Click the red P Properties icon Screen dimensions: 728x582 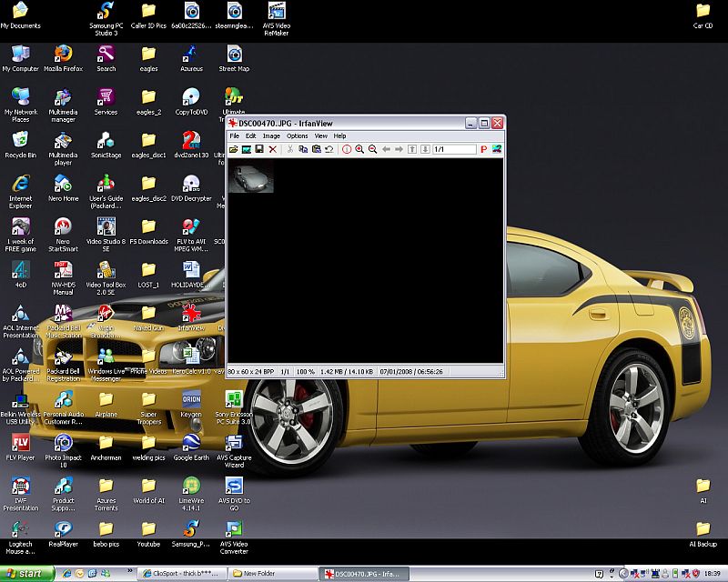[483, 149]
